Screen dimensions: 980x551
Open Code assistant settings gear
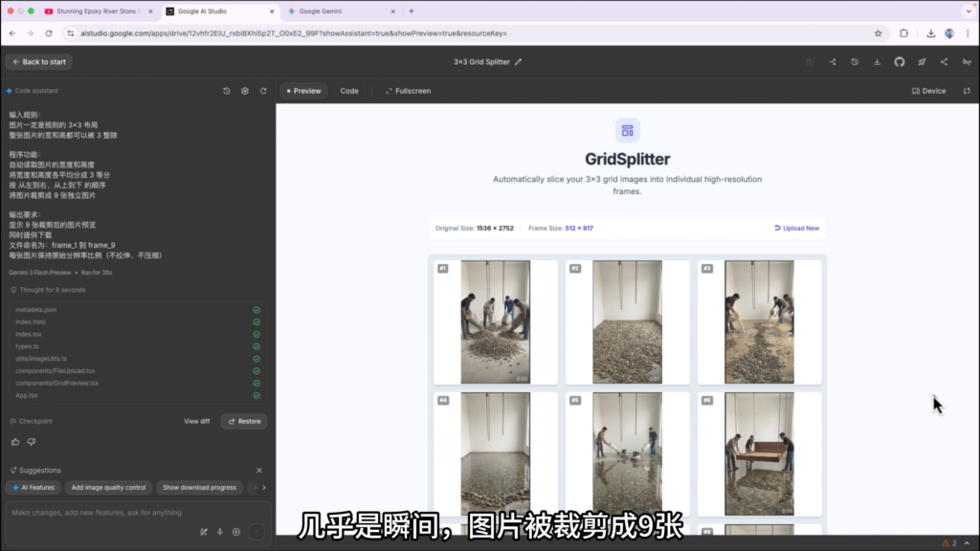point(245,91)
